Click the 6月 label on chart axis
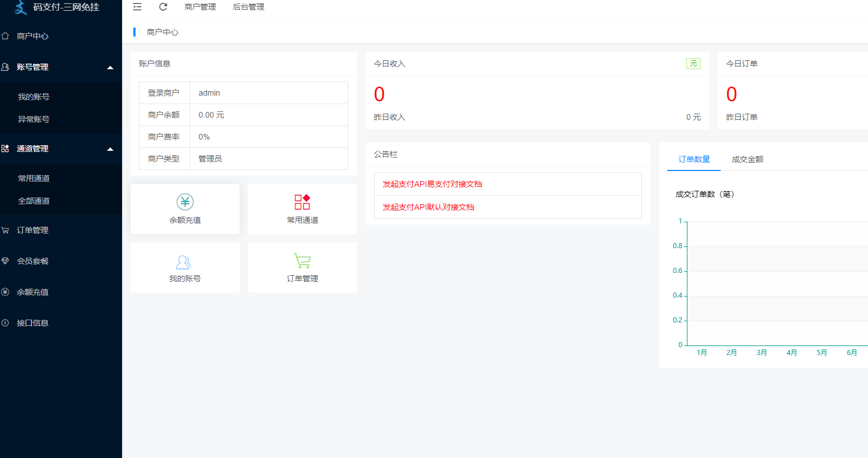868x458 pixels. pyautogui.click(x=852, y=353)
